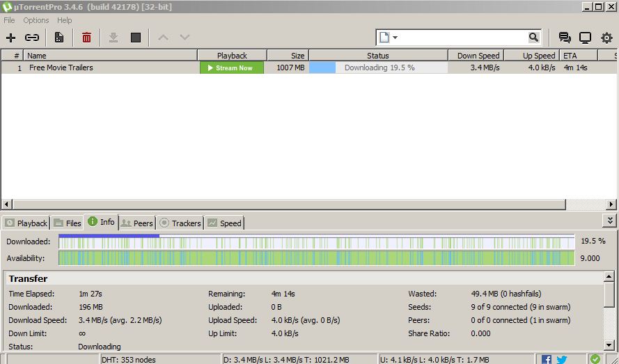Select the Free Movie Trailers torrent row
The height and width of the screenshot is (364, 619).
(x=309, y=68)
